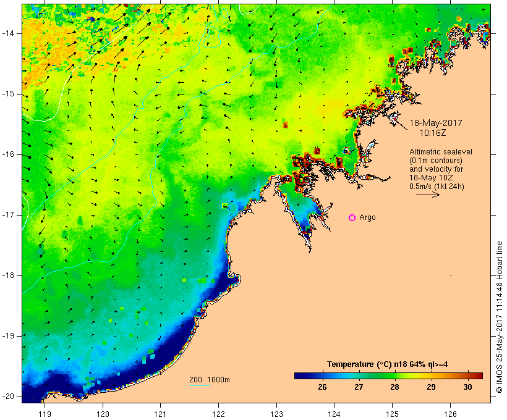507x420 pixels.
Task: Click the '18-May 10Z' text line
Action: [431, 178]
